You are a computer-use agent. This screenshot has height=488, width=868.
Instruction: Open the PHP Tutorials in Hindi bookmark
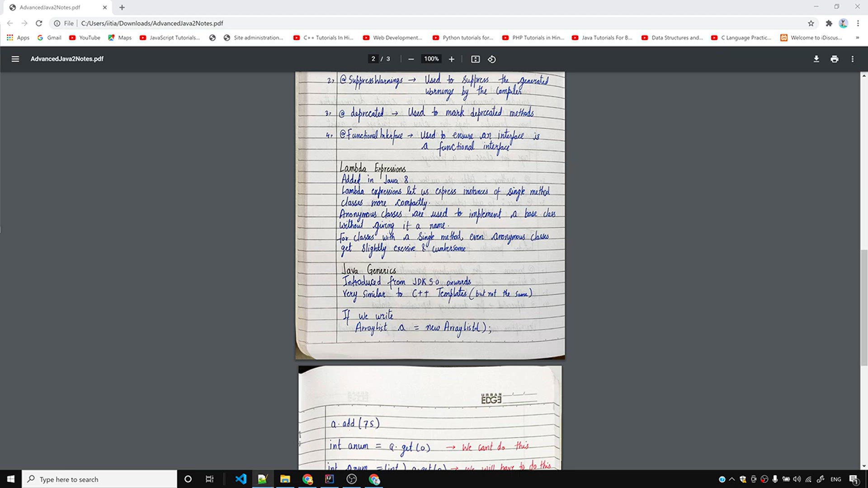click(x=533, y=38)
